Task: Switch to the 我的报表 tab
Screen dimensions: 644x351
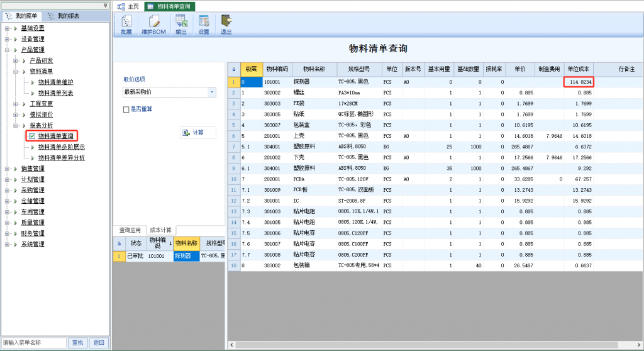Action: click(65, 16)
